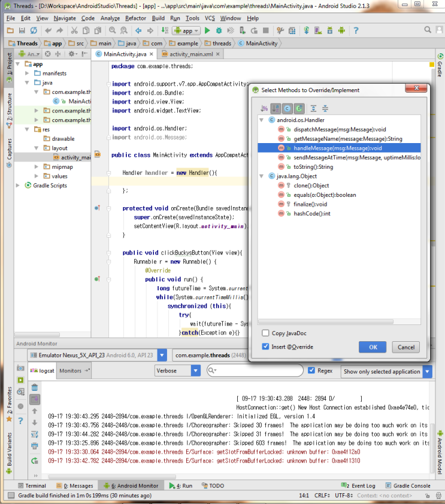Expand Gradle Scripts node
The height and width of the screenshot is (504, 445).
(x=18, y=186)
